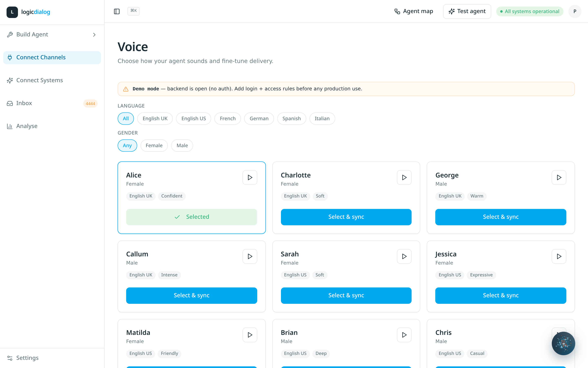Click the Expressive tag on Jessica
This screenshot has height=368, width=588.
[x=481, y=275]
